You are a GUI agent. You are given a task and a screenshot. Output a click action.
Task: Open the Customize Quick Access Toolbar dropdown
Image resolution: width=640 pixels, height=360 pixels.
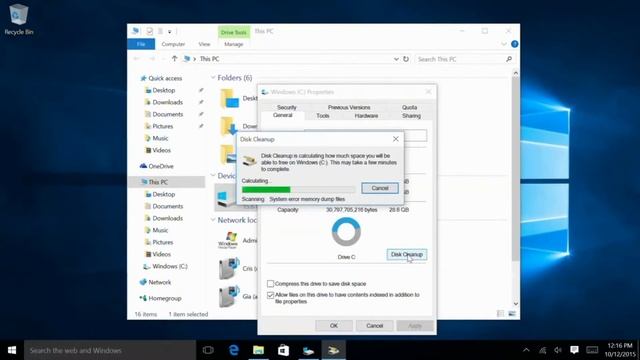pos(170,31)
